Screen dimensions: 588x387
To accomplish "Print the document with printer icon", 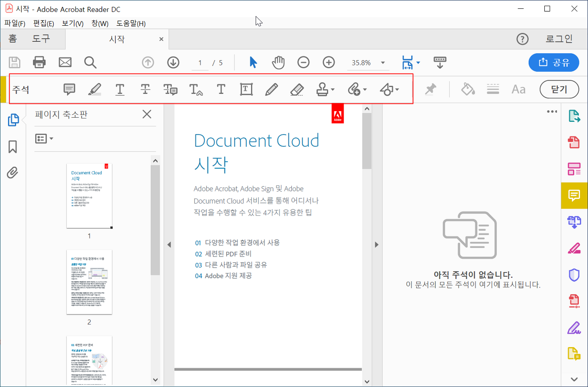I will tap(40, 63).
